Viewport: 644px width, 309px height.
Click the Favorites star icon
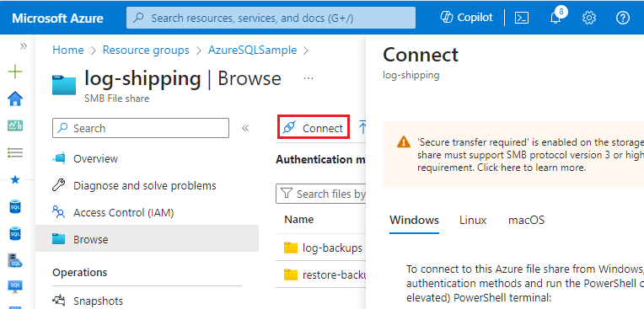pyautogui.click(x=15, y=179)
